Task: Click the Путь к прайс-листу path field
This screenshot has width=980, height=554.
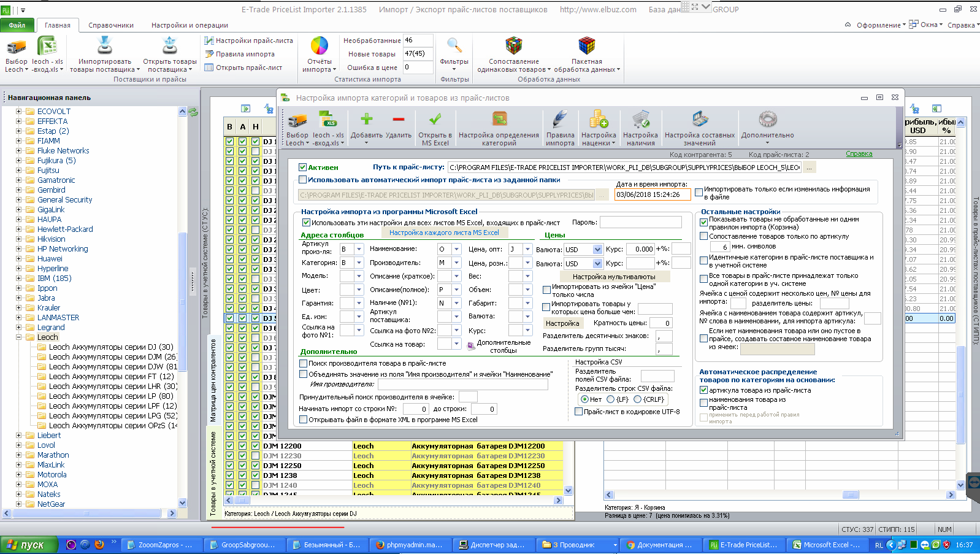Action: pos(624,167)
